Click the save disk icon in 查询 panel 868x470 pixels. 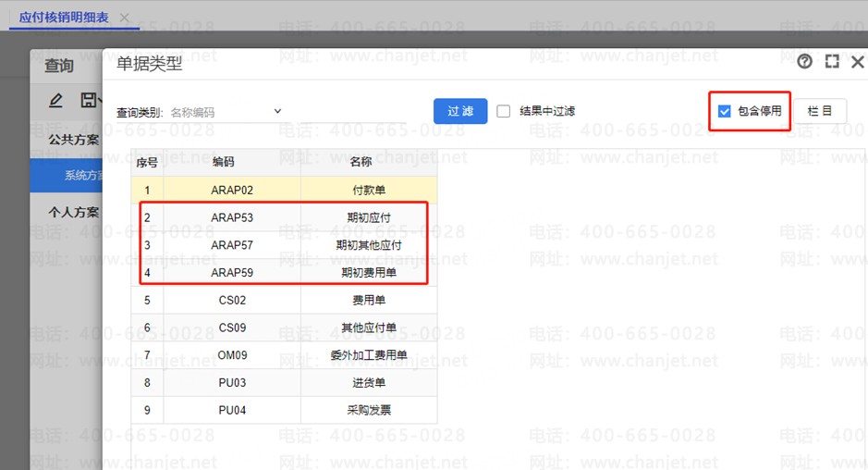88,101
